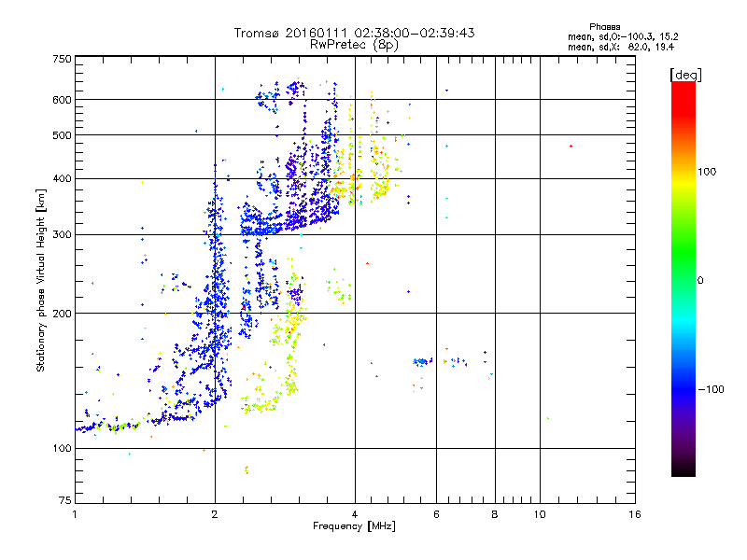Click the y-axis tick label '600'

63,100
